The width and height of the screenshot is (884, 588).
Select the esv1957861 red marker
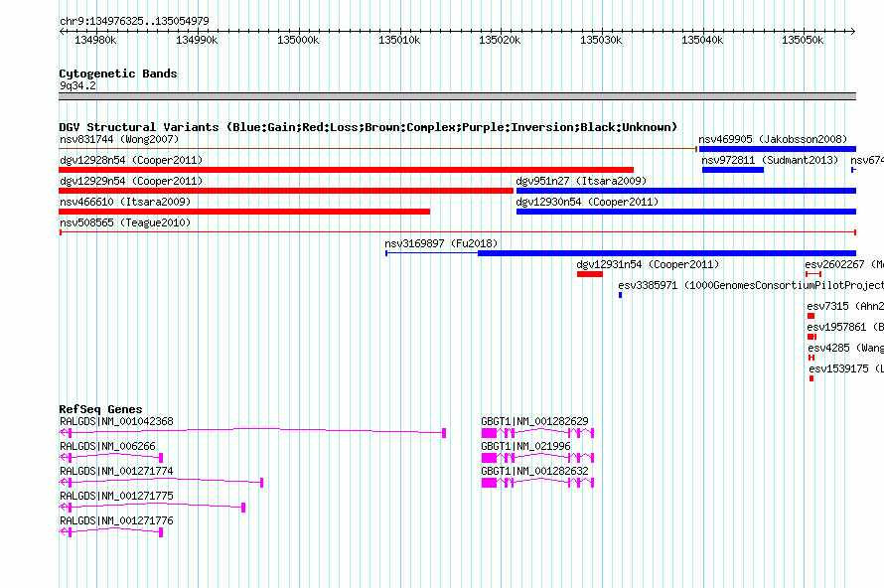[x=812, y=337]
